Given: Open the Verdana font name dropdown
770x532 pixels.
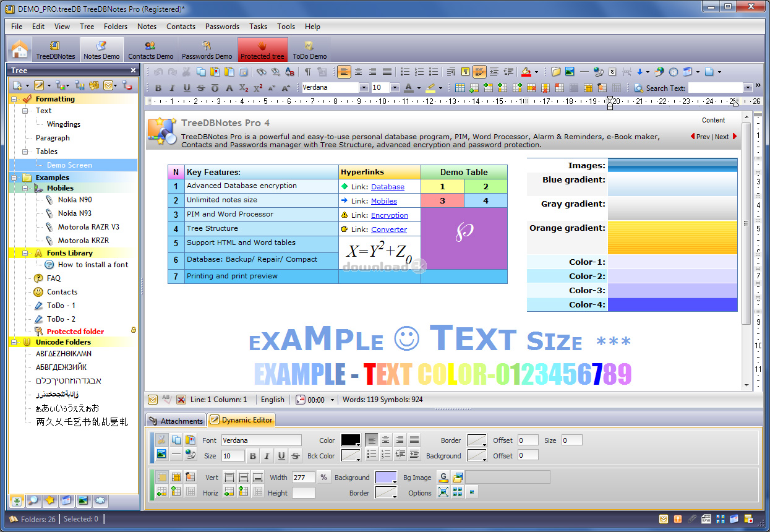Looking at the screenshot, I should (x=364, y=88).
